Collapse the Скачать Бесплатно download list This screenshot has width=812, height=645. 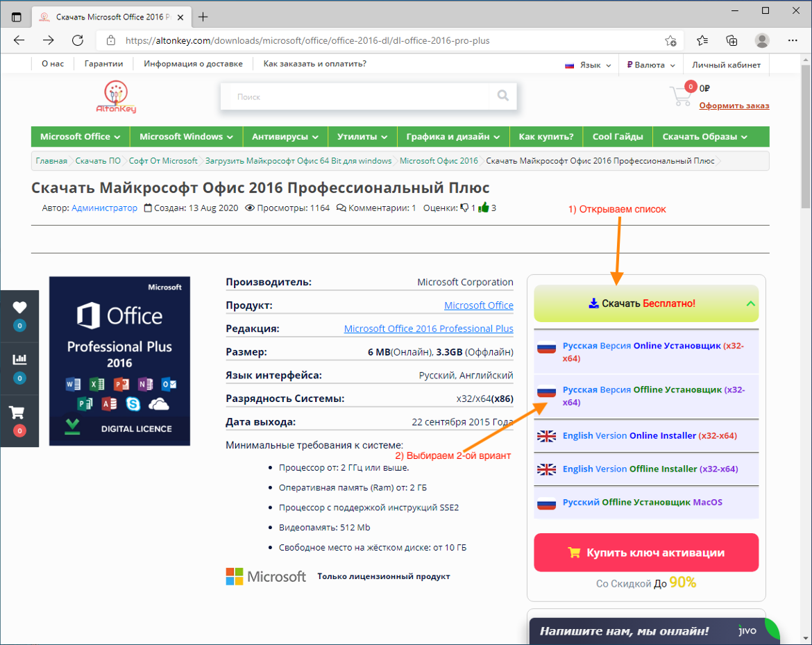click(x=646, y=303)
